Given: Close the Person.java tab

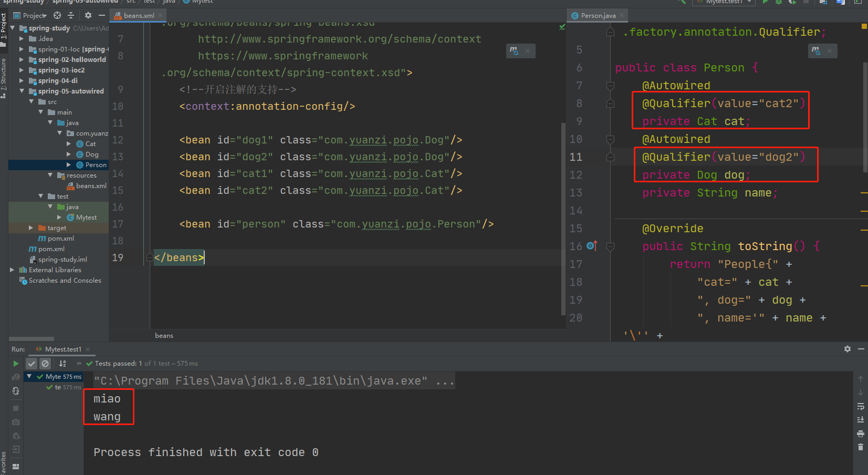Looking at the screenshot, I should point(622,15).
